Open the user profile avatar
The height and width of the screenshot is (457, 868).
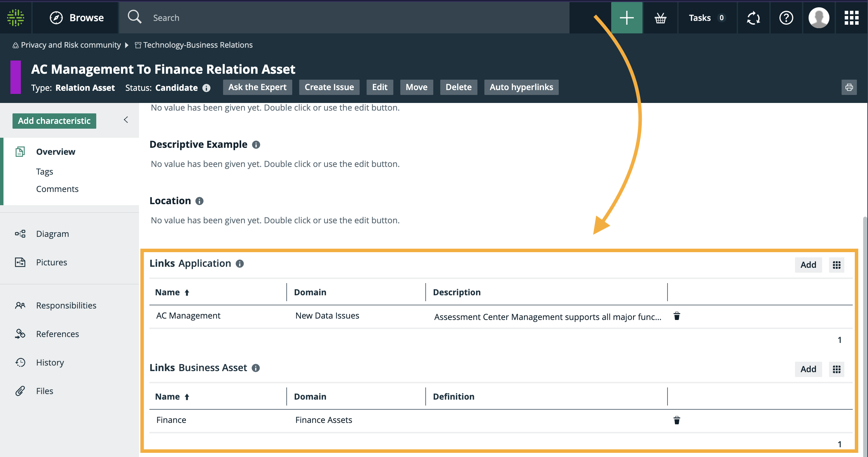[819, 18]
